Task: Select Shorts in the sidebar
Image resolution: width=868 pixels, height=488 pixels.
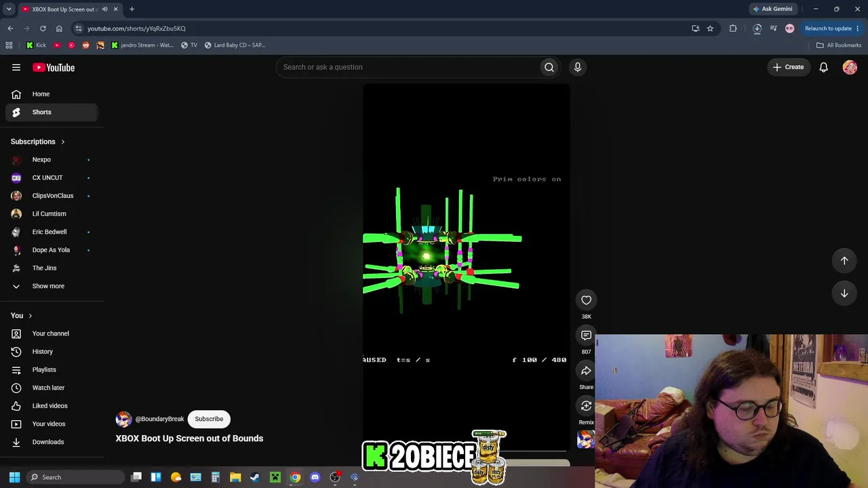Action: click(52, 112)
